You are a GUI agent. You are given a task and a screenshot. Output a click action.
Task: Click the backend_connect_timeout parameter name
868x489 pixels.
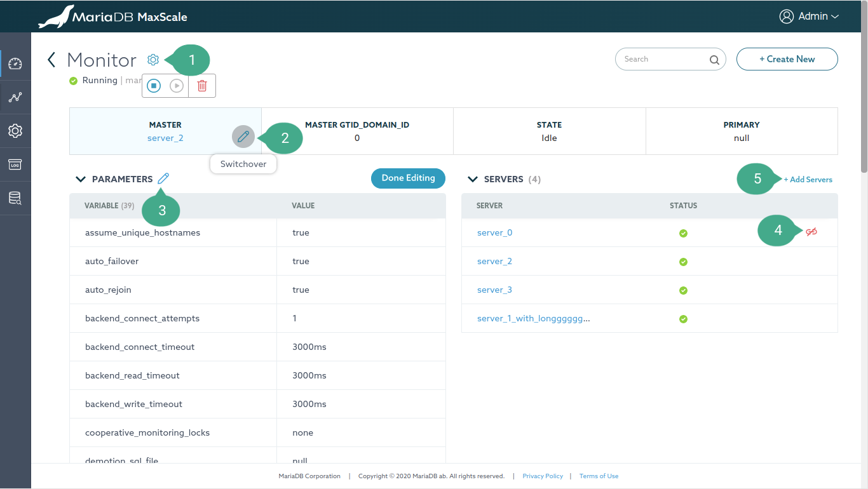140,347
